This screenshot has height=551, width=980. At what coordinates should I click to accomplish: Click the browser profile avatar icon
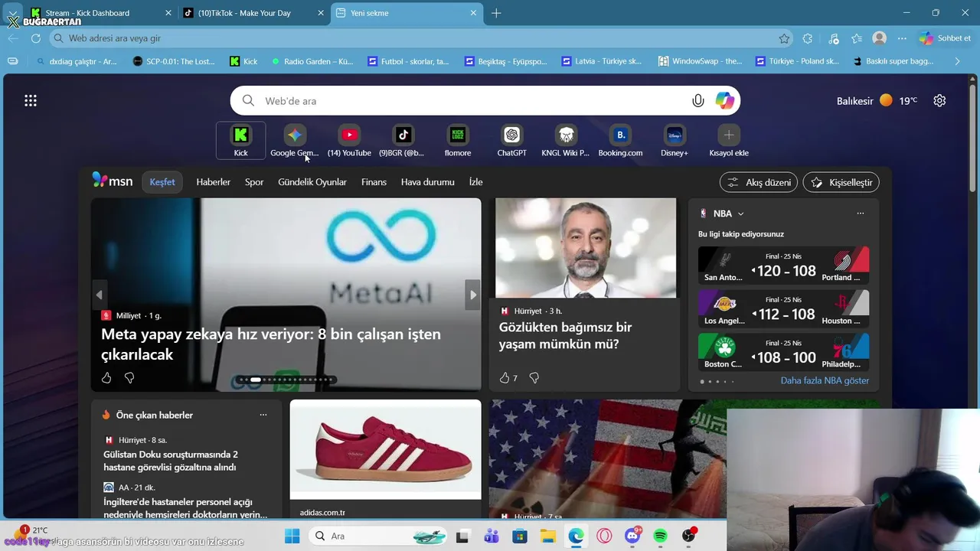click(x=880, y=38)
